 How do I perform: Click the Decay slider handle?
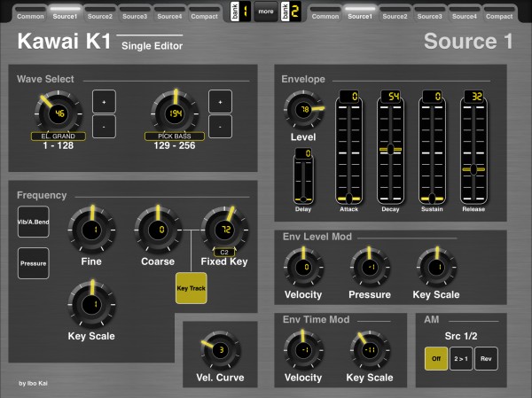390,149
